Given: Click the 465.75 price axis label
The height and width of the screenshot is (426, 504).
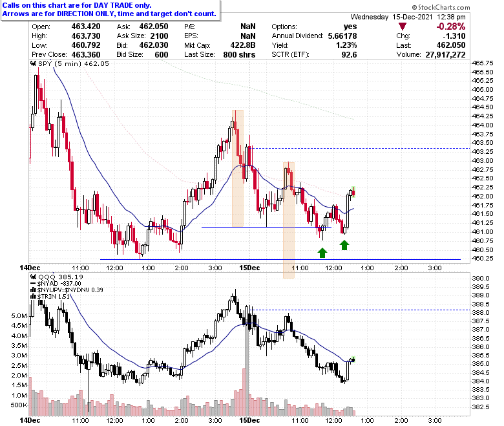Looking at the screenshot, I should pos(483,63).
